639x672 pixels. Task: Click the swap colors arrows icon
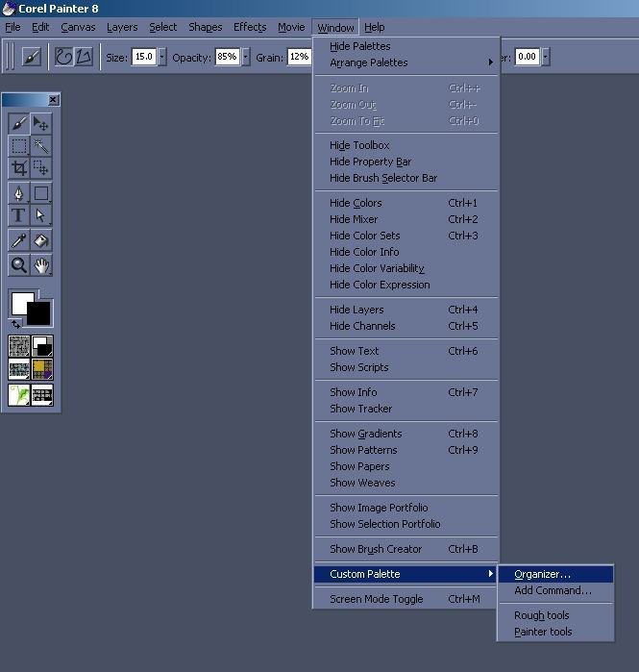click(15, 324)
